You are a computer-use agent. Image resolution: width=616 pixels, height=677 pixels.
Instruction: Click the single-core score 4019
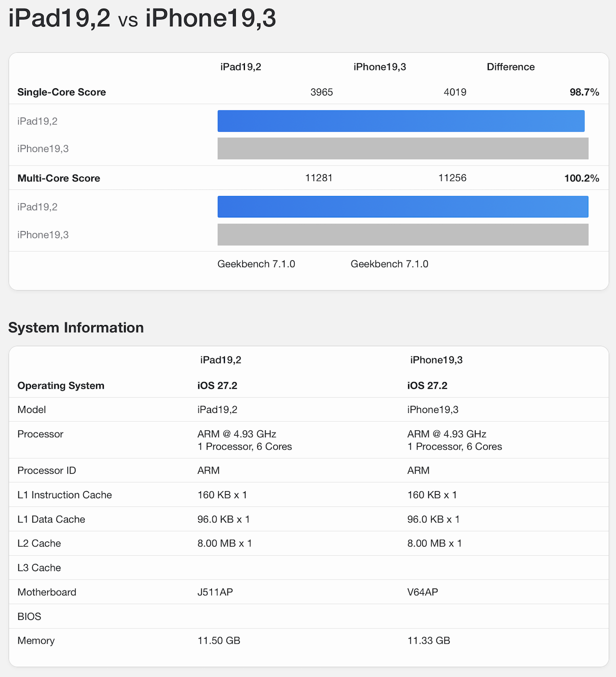455,92
